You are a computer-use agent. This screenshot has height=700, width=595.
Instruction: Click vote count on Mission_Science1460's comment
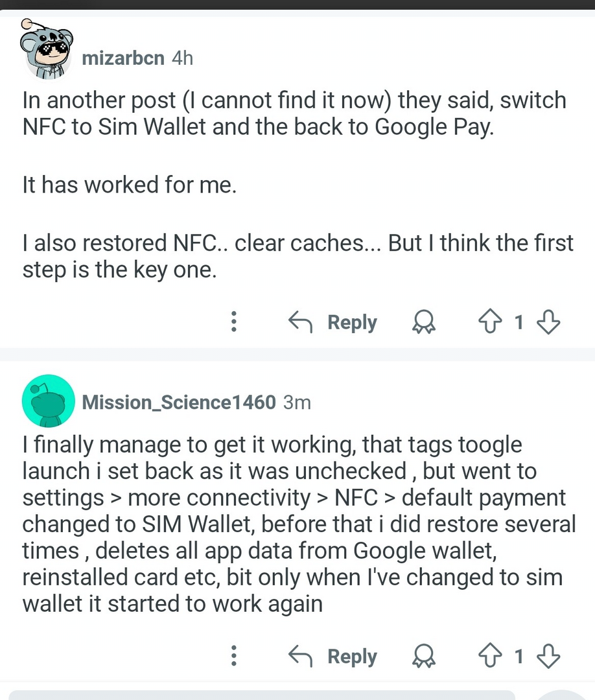click(519, 656)
